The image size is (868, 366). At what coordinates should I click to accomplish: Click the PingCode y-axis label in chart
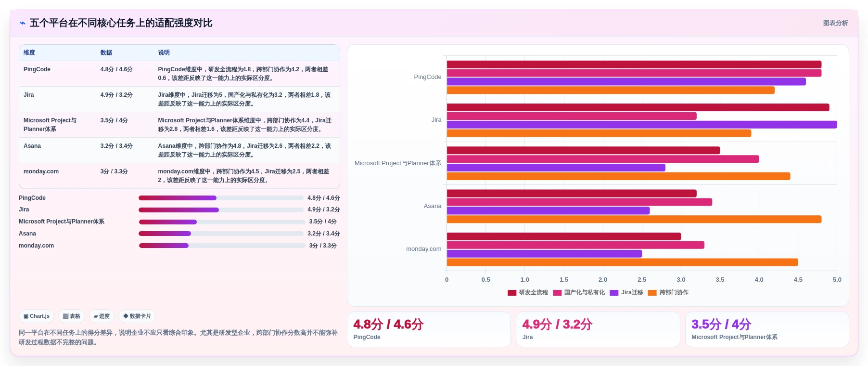(x=428, y=77)
